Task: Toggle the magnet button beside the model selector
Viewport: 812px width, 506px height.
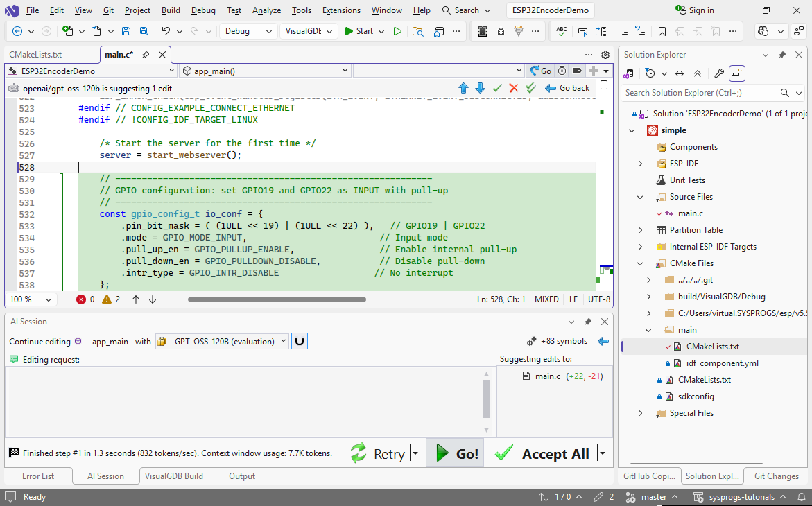Action: 300,341
